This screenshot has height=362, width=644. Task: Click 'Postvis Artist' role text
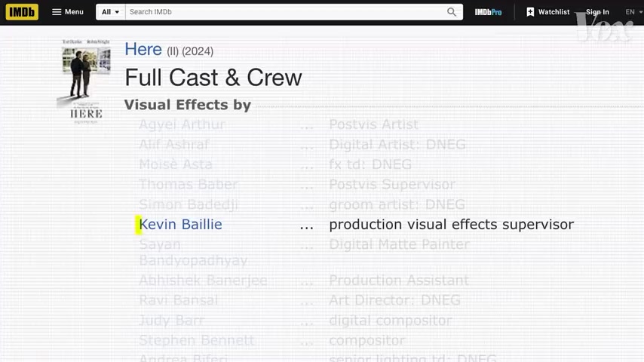[x=374, y=124]
